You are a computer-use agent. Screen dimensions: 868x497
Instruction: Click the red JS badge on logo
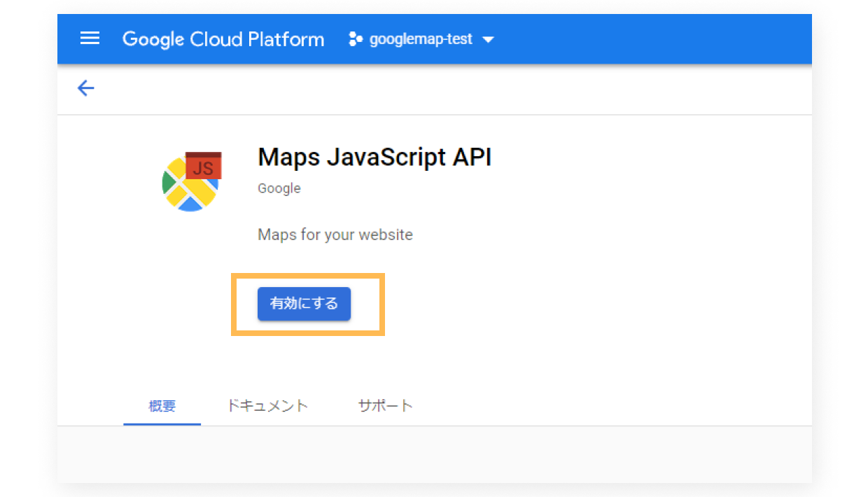pos(203,167)
